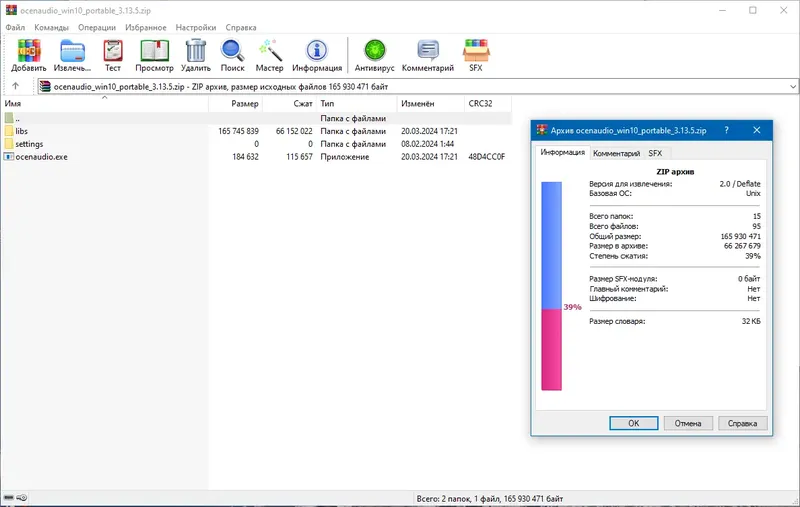Minimize the WinRAR window
The height and width of the screenshot is (507, 800).
click(722, 10)
